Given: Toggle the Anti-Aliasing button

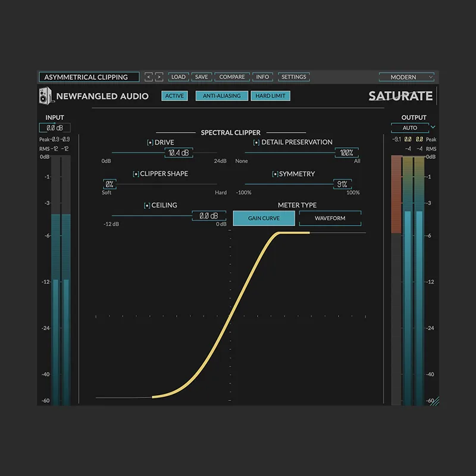Looking at the screenshot, I should (x=221, y=96).
